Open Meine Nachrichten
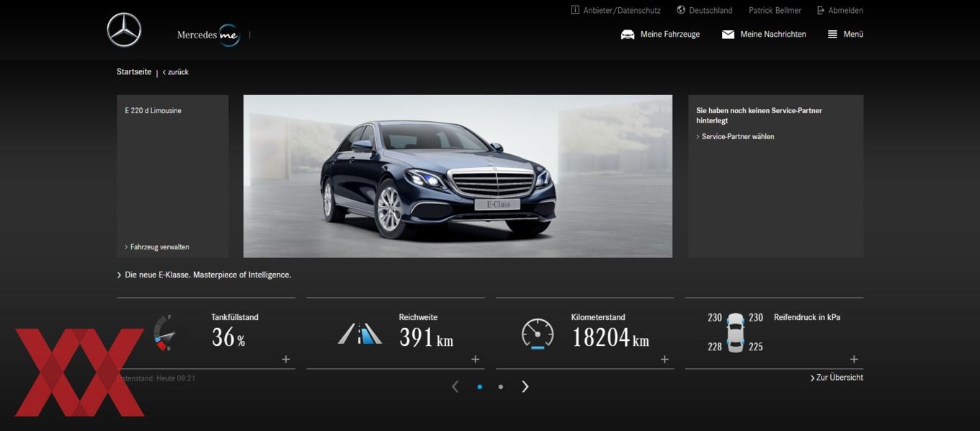 pos(773,35)
